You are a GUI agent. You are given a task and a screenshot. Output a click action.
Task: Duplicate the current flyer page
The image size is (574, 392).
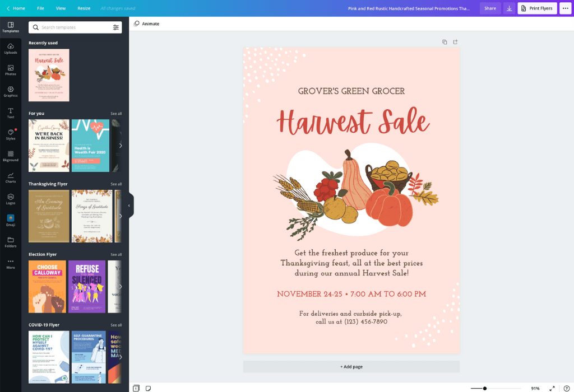pos(445,41)
